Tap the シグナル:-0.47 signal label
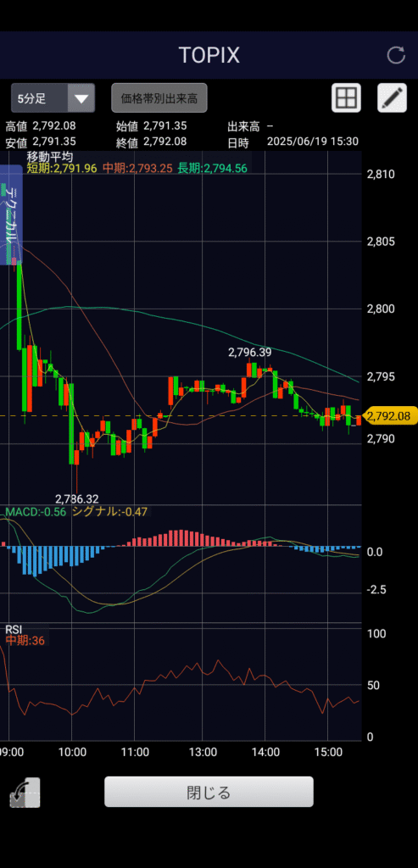This screenshot has height=868, width=418. click(109, 512)
